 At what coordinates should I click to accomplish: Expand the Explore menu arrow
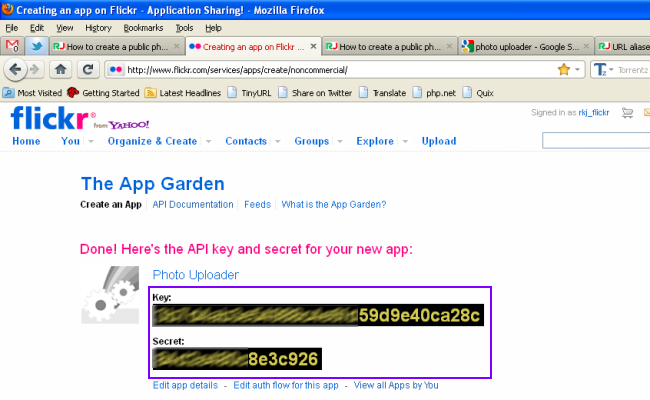click(x=405, y=141)
